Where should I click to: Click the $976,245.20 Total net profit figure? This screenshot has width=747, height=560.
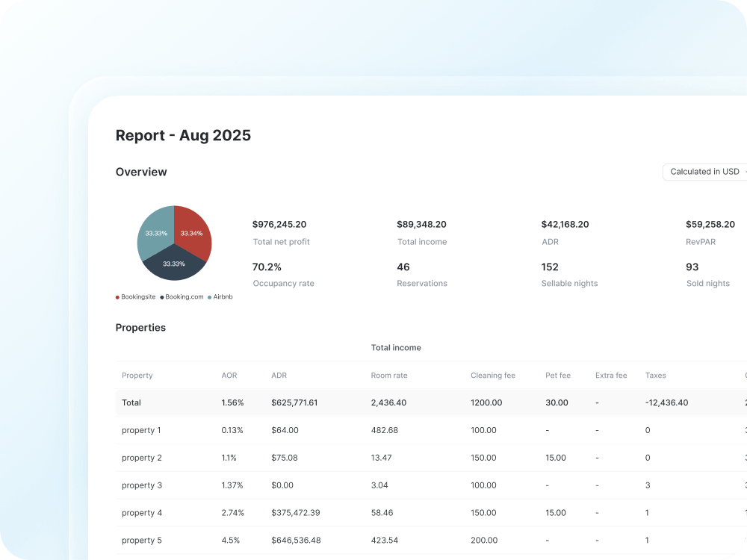pos(279,224)
